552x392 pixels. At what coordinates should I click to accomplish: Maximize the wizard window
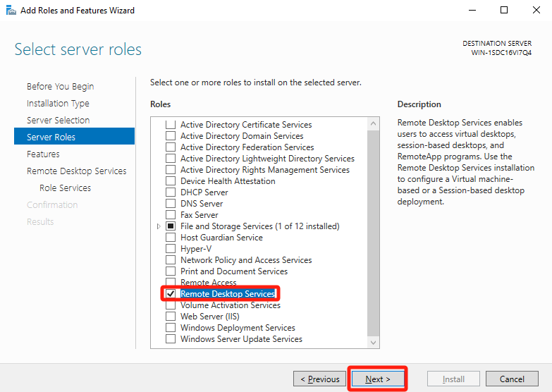[504, 11]
